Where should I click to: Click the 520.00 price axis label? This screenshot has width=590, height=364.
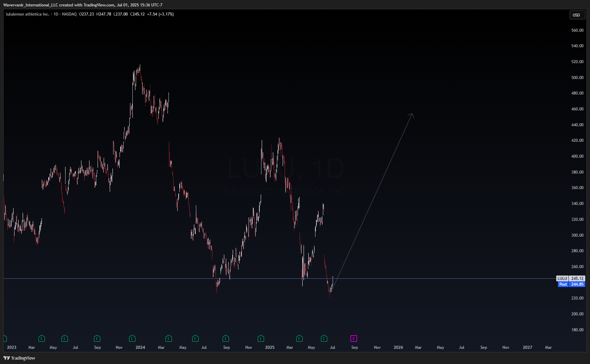[x=577, y=61]
